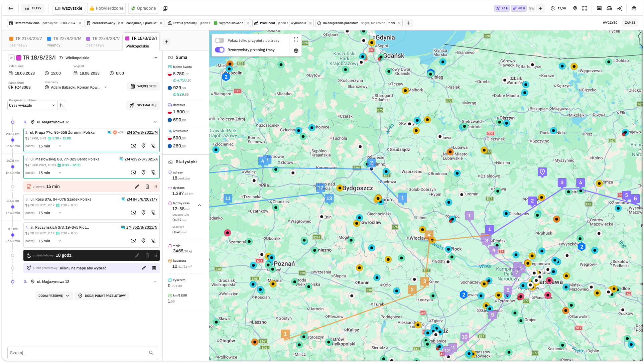Open the 18.08.2023 loading date field
Viewport: 644px width, 363px height.
pos(22,73)
